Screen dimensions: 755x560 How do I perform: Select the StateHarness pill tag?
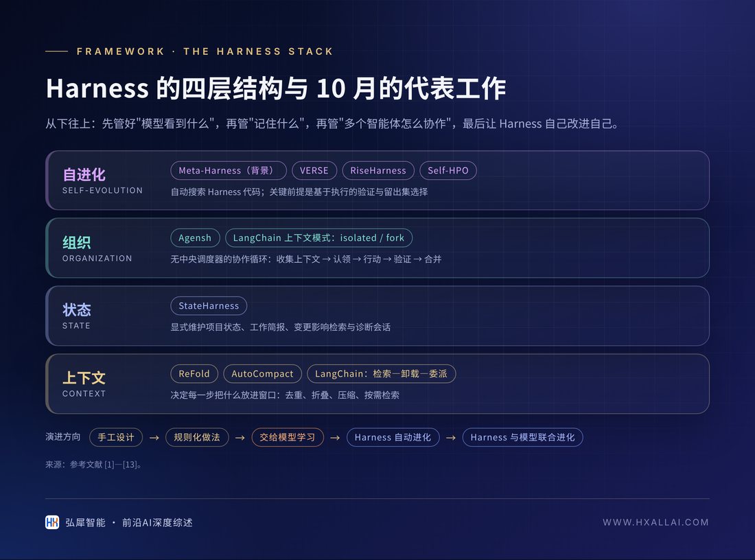[x=209, y=306]
